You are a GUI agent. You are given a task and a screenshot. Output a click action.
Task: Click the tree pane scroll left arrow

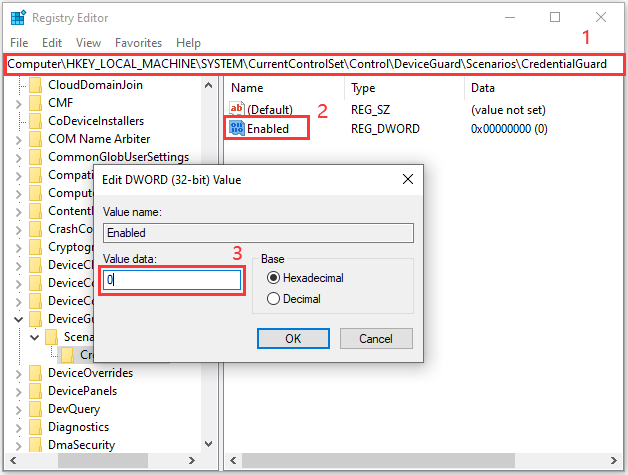(x=13, y=460)
